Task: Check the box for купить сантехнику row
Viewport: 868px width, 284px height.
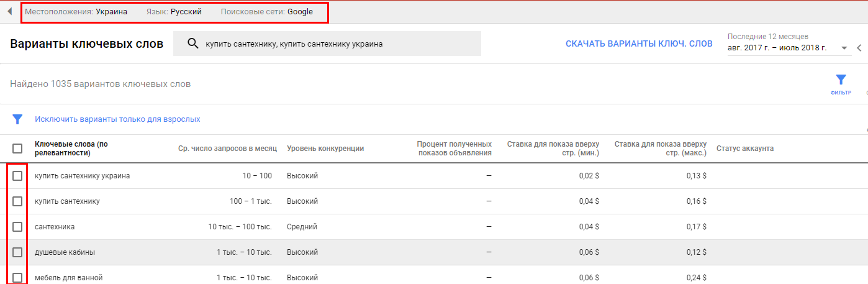Action: click(17, 201)
